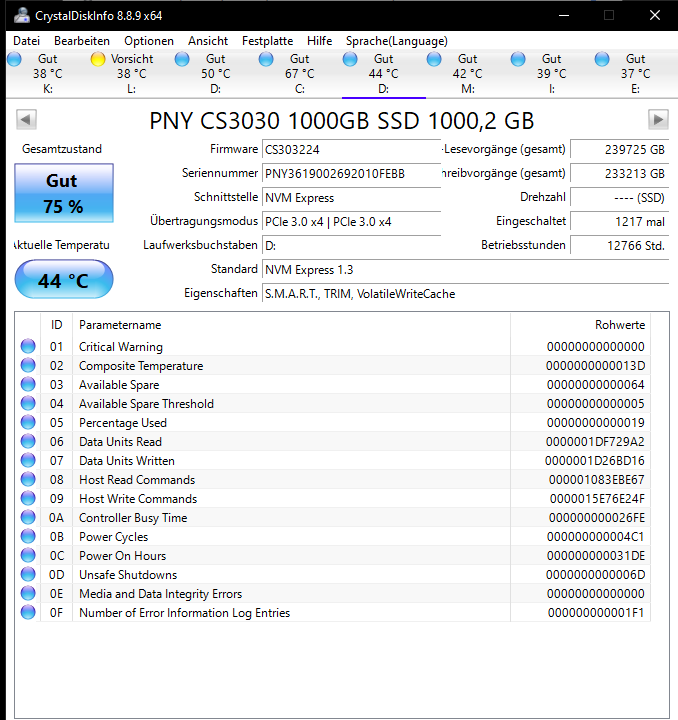Select the 44 °C drive D: status orb
678x720 pixels.
click(350, 59)
